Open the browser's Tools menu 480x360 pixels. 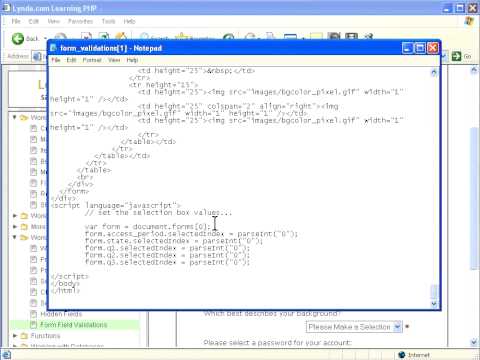point(108,21)
